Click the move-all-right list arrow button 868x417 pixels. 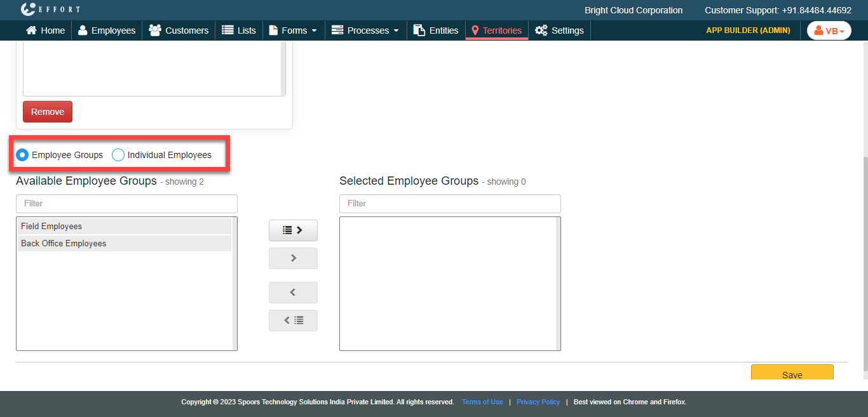(x=293, y=230)
